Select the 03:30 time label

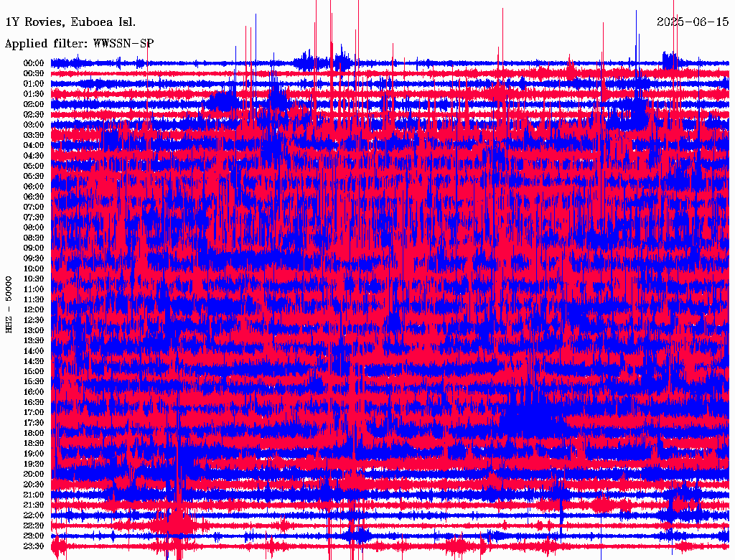click(x=34, y=136)
